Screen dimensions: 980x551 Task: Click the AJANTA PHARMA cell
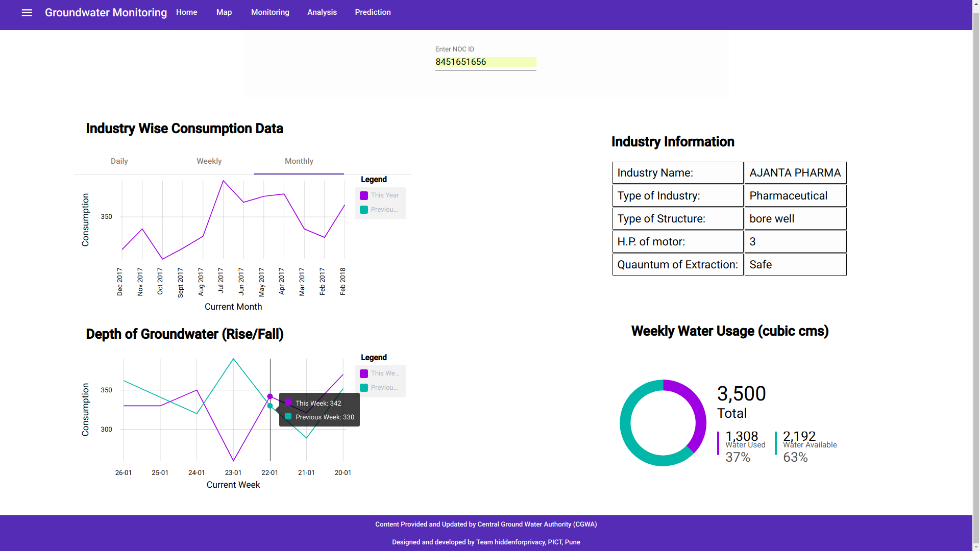pyautogui.click(x=795, y=173)
